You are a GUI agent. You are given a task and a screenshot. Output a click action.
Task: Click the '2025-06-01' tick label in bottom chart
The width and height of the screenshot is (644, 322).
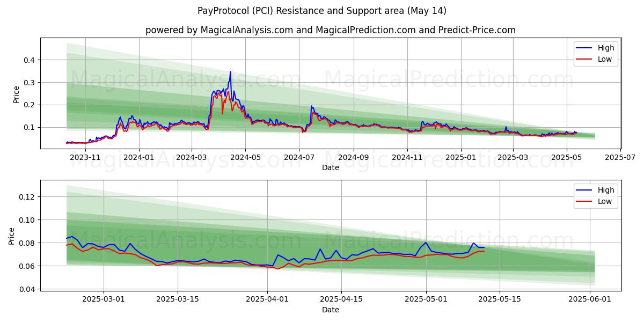(590, 299)
